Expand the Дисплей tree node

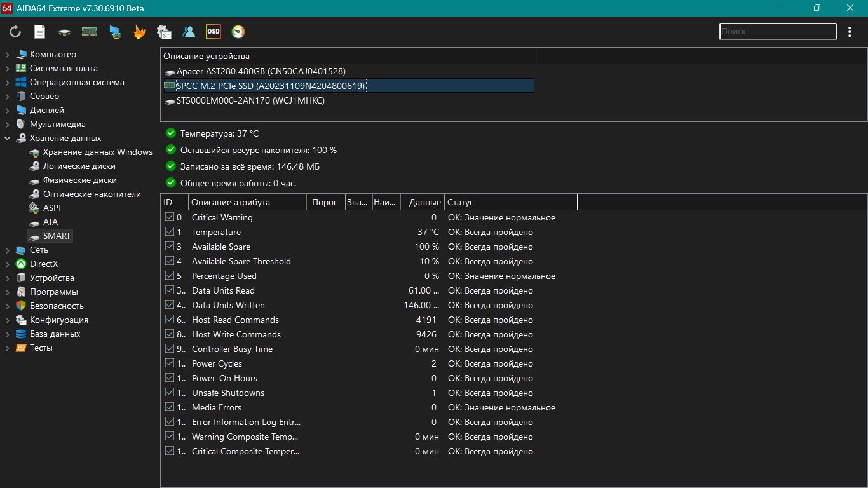pos(8,111)
